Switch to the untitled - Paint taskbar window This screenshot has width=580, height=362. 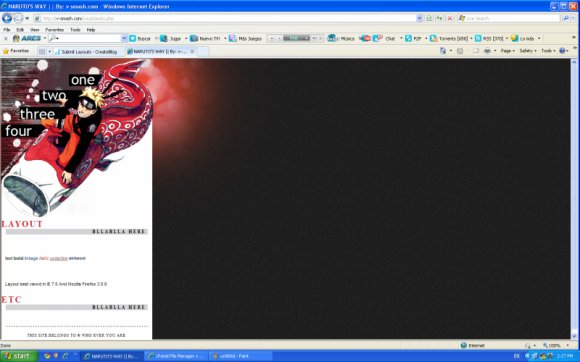(x=241, y=356)
